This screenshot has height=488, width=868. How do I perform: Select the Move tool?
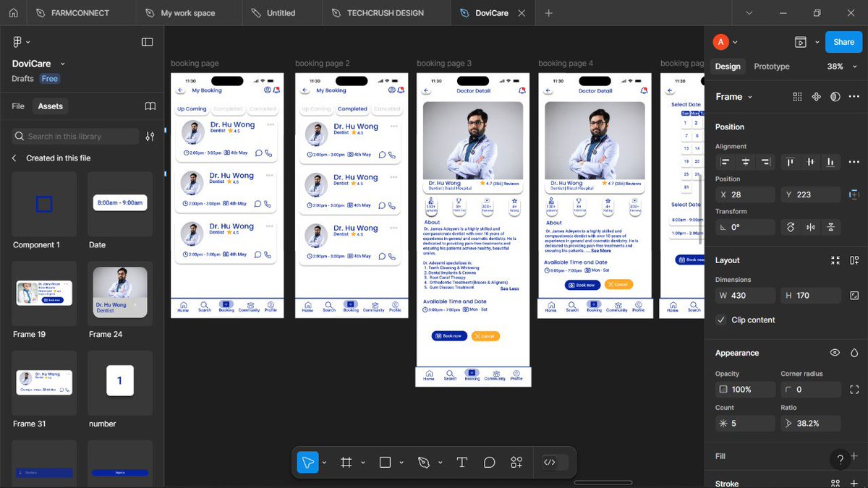pos(307,462)
